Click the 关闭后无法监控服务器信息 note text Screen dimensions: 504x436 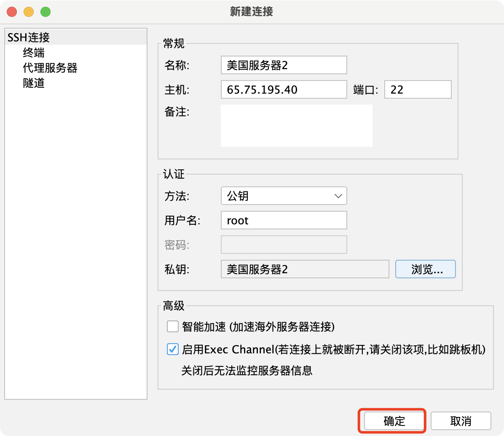click(247, 370)
